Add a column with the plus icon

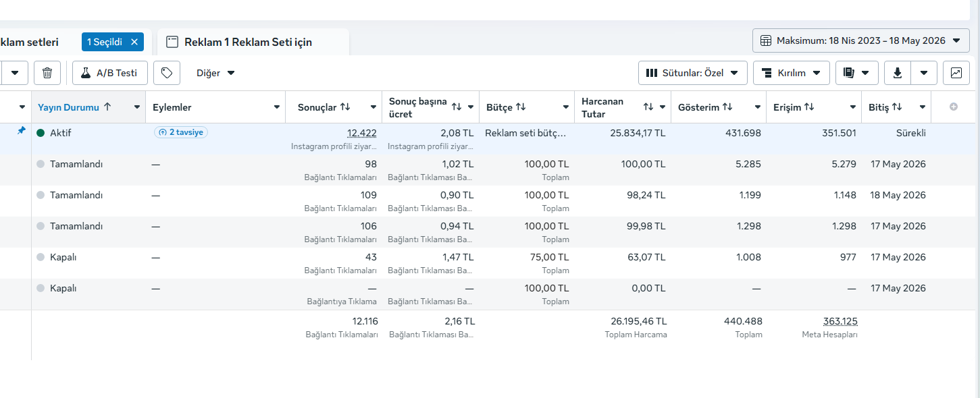pyautogui.click(x=954, y=107)
